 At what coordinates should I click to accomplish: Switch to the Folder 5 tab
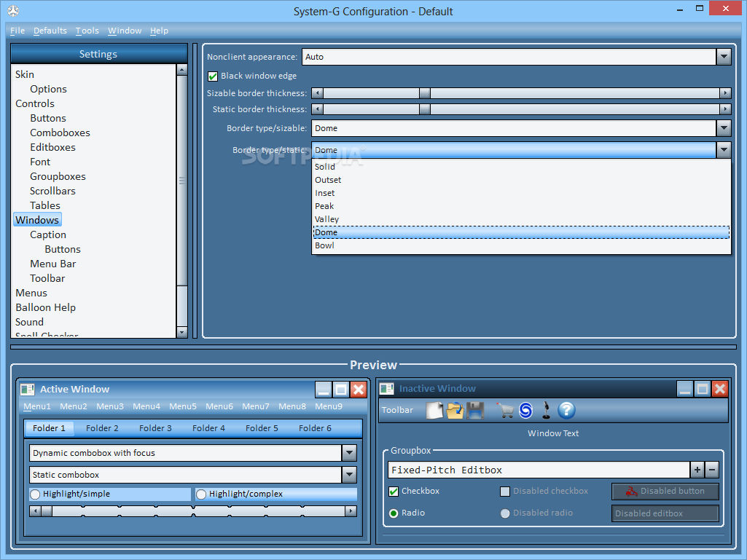262,428
